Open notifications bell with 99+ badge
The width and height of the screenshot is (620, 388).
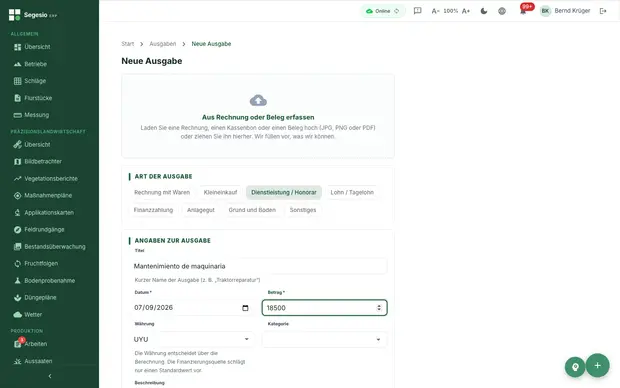(524, 10)
